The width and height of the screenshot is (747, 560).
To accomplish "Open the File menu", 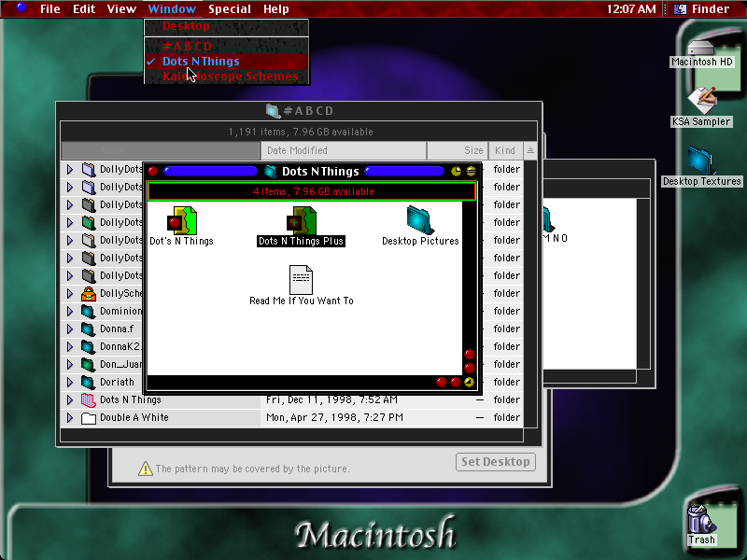I will click(x=50, y=9).
